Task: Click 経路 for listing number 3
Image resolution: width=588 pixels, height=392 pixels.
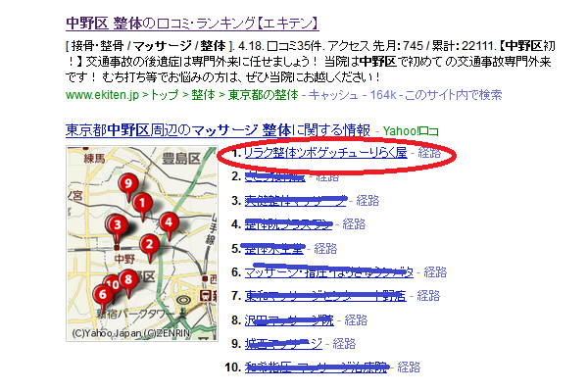Action: click(367, 201)
